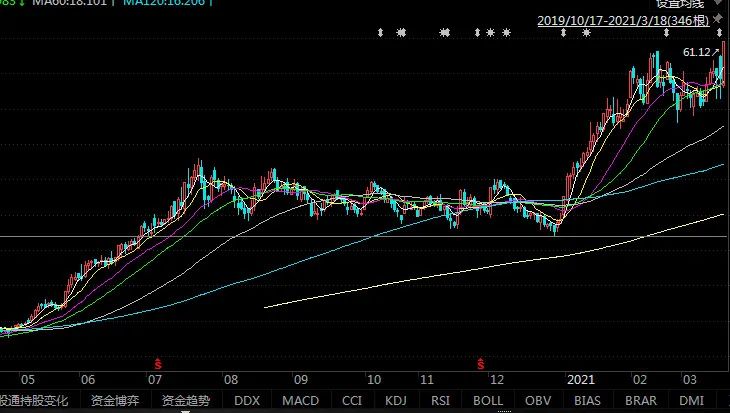
Task: Open the RSI indicator tab
Action: tap(441, 401)
